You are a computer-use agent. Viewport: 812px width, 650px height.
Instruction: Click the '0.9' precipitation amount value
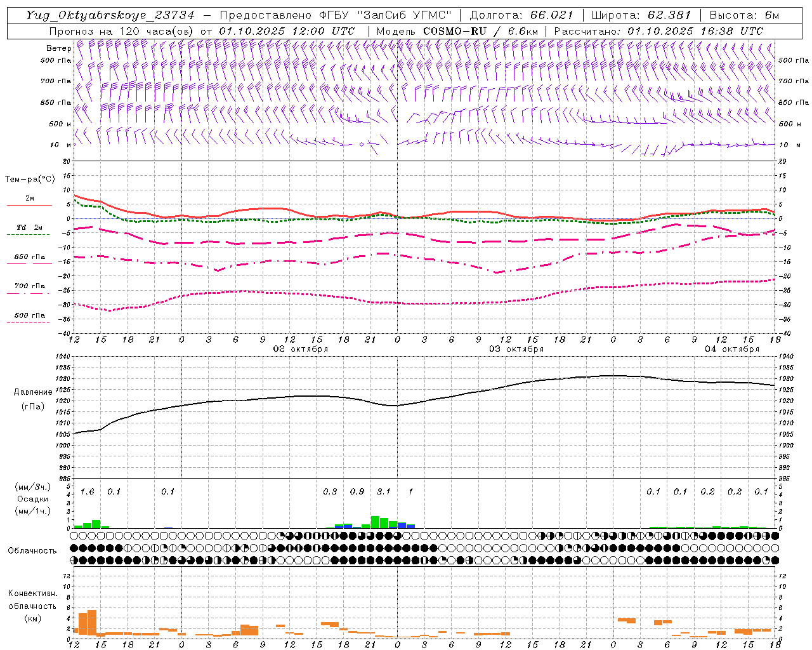tap(357, 492)
